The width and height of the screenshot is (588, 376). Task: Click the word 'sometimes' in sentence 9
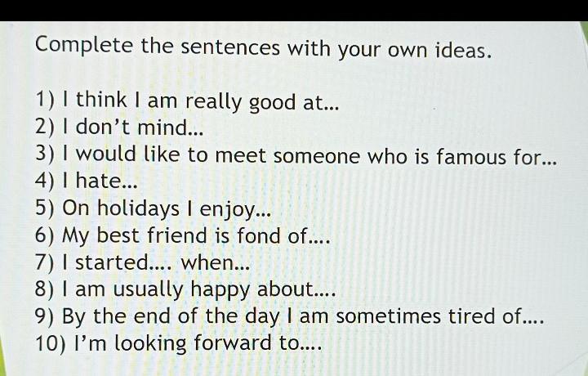[388, 316]
